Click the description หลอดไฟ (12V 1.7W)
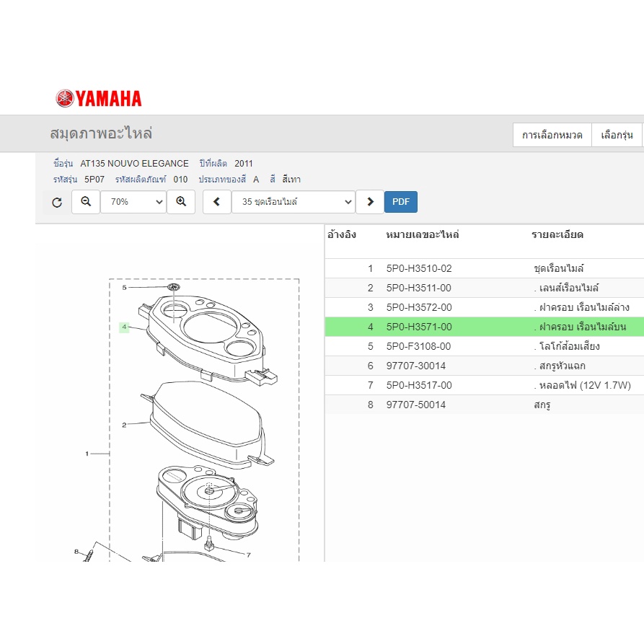644x644 pixels. (585, 385)
